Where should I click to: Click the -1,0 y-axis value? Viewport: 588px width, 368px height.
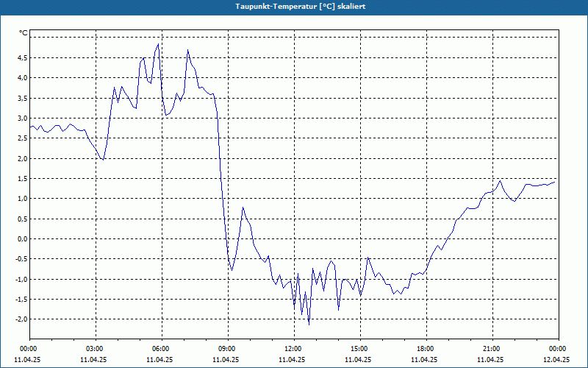(x=21, y=280)
